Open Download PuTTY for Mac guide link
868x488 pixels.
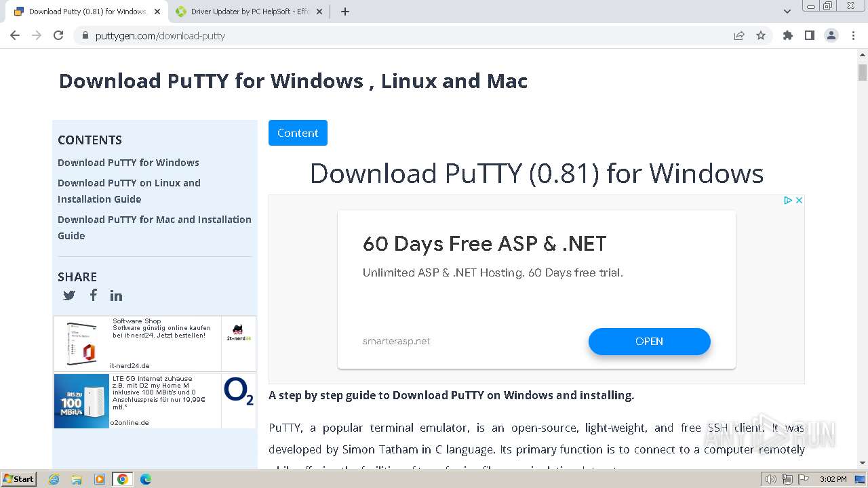pos(155,228)
